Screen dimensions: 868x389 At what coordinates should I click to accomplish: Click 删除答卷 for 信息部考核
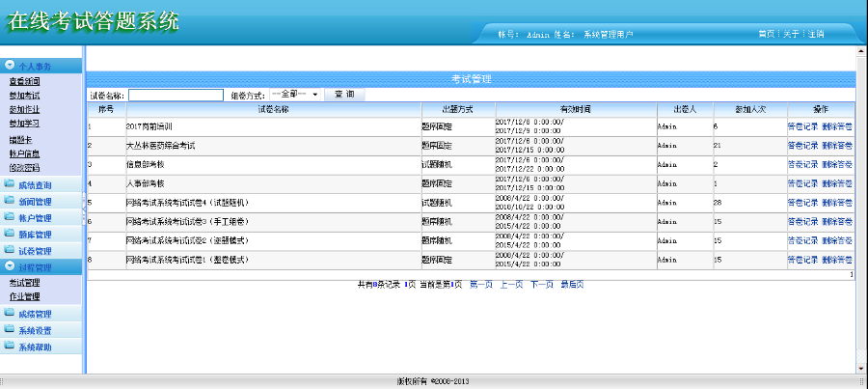point(837,164)
